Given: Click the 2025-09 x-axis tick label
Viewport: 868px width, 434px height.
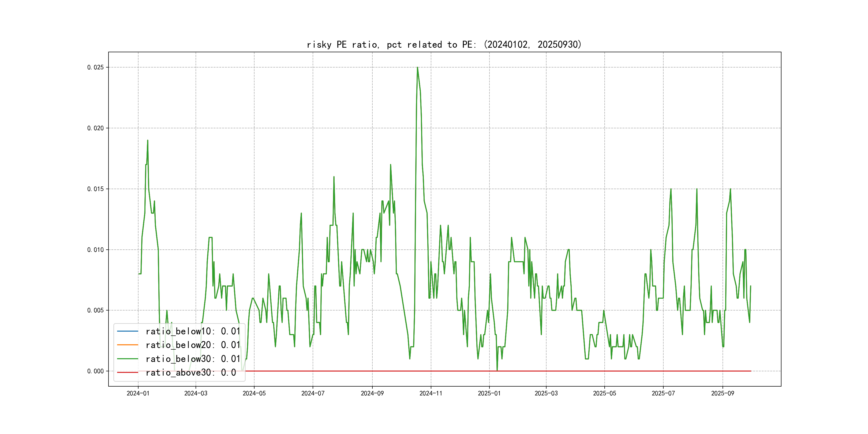Looking at the screenshot, I should tap(723, 393).
